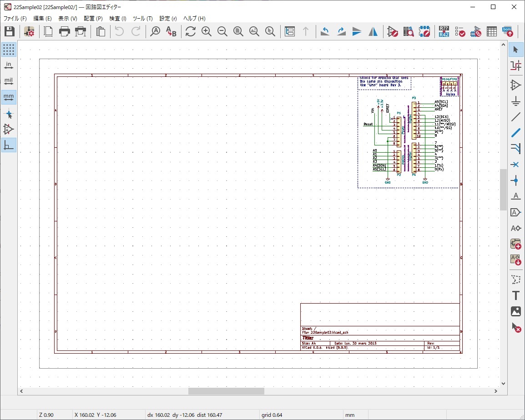The image size is (525, 420).
Task: Save the schematic with the disk icon
Action: (9, 31)
